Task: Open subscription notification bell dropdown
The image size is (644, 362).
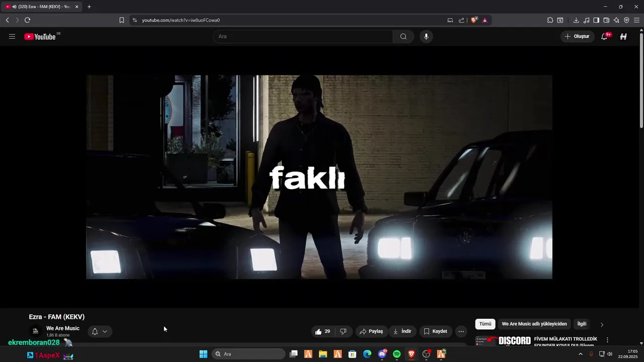Action: [x=100, y=331]
